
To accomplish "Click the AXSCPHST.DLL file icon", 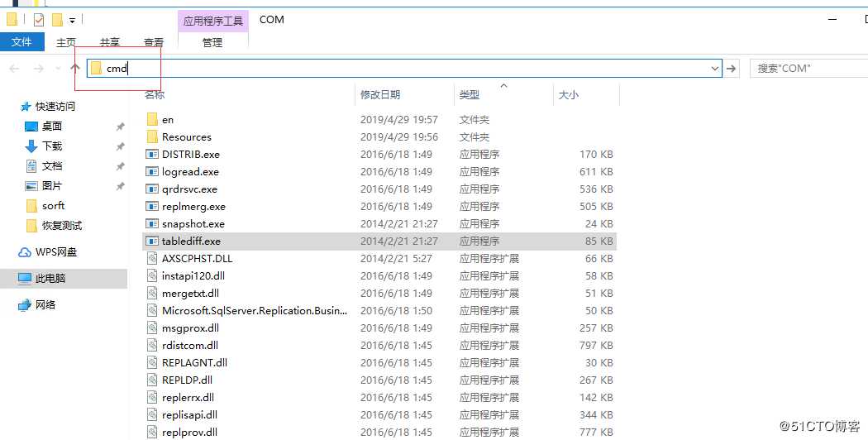I will coord(152,258).
